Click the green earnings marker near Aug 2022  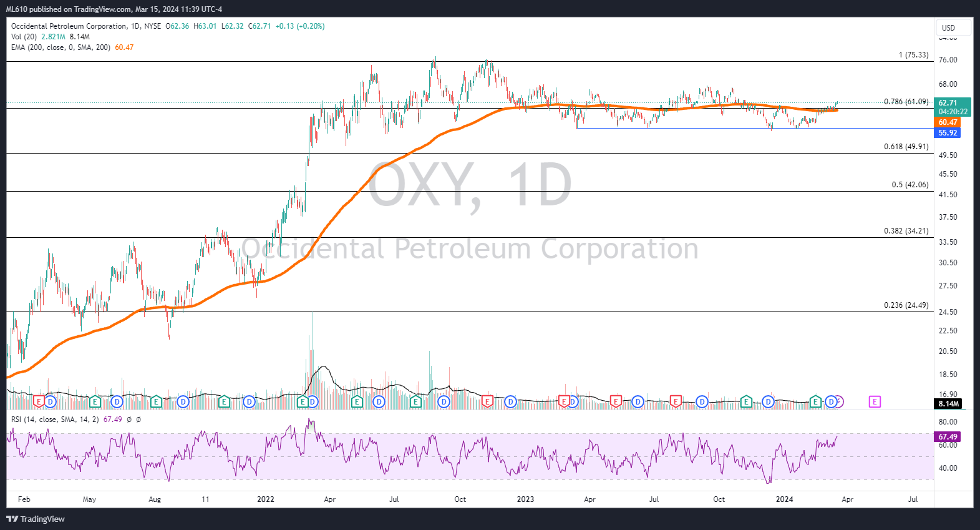click(x=415, y=401)
